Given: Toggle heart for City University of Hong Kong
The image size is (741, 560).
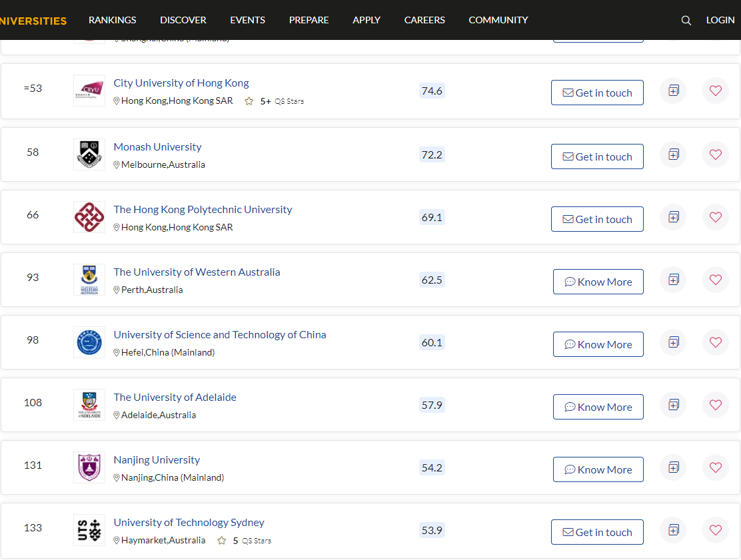Looking at the screenshot, I should click(715, 91).
